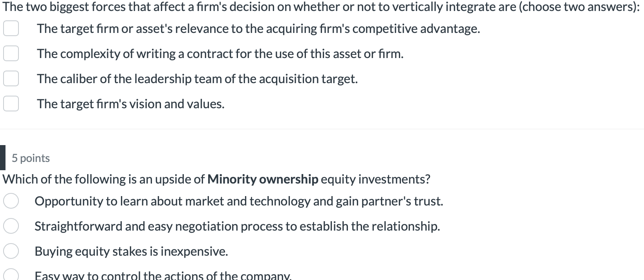Click the straightforward negotiation answer text
The image size is (644, 280).
[237, 226]
